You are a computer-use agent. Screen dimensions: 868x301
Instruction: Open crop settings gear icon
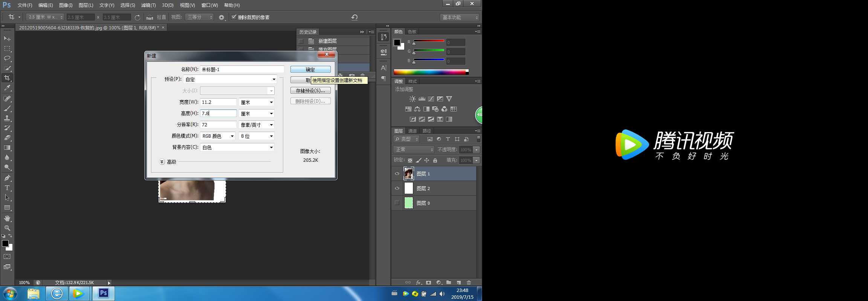(x=222, y=17)
